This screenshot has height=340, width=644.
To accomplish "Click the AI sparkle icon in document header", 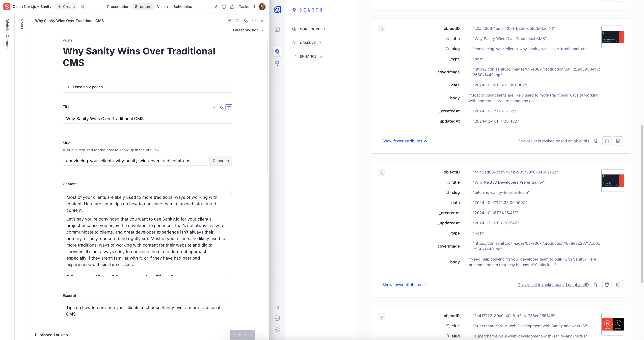I will click(x=246, y=21).
